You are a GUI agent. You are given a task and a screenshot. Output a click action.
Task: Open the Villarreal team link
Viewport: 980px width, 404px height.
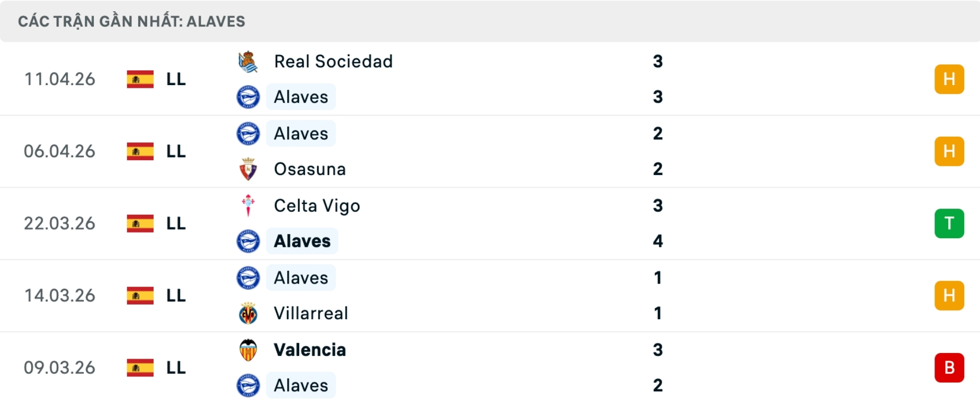tap(311, 313)
